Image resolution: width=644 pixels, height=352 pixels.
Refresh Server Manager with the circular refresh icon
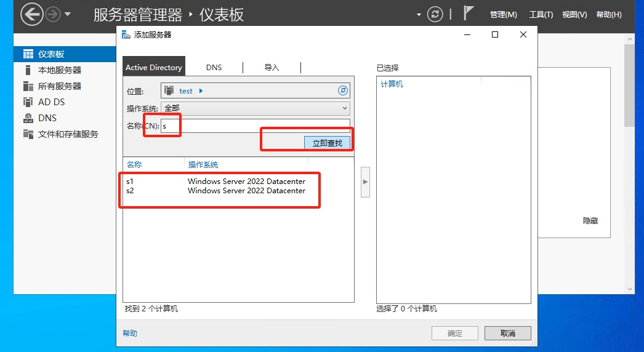[435, 14]
